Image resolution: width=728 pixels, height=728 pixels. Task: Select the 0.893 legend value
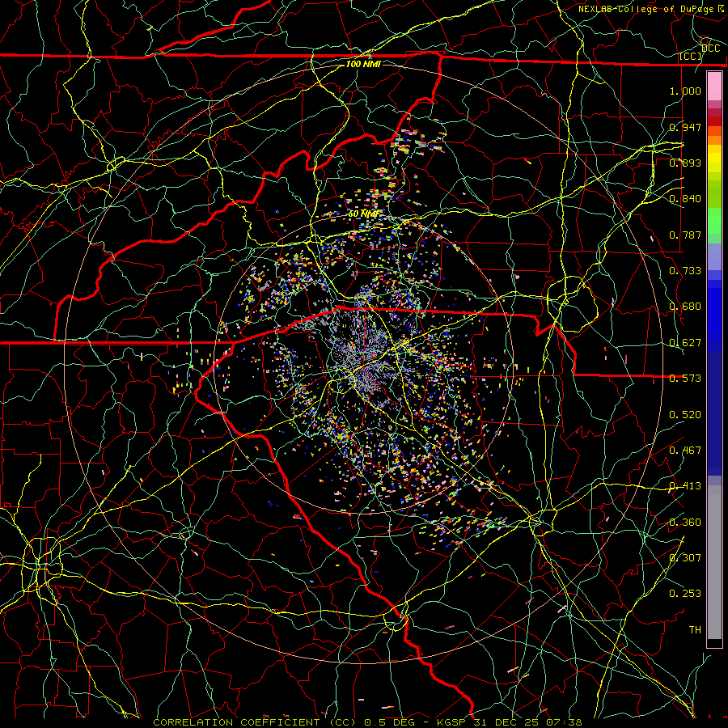tap(685, 163)
